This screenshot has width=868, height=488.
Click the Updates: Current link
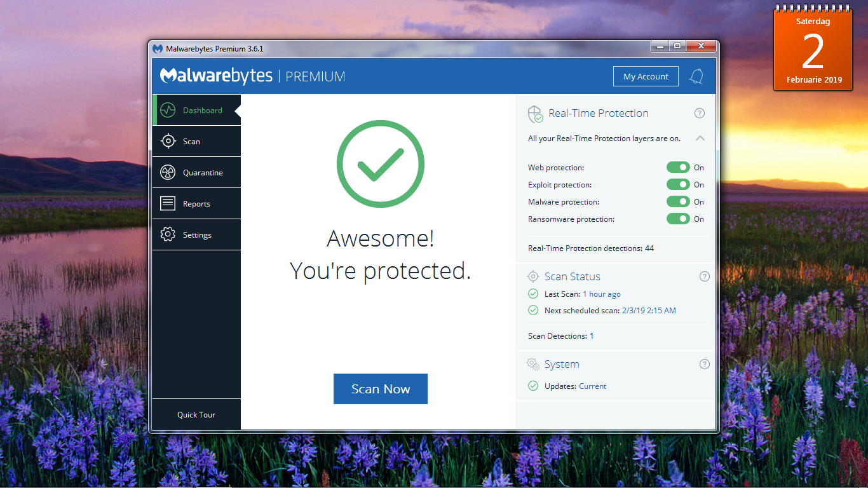click(x=592, y=386)
